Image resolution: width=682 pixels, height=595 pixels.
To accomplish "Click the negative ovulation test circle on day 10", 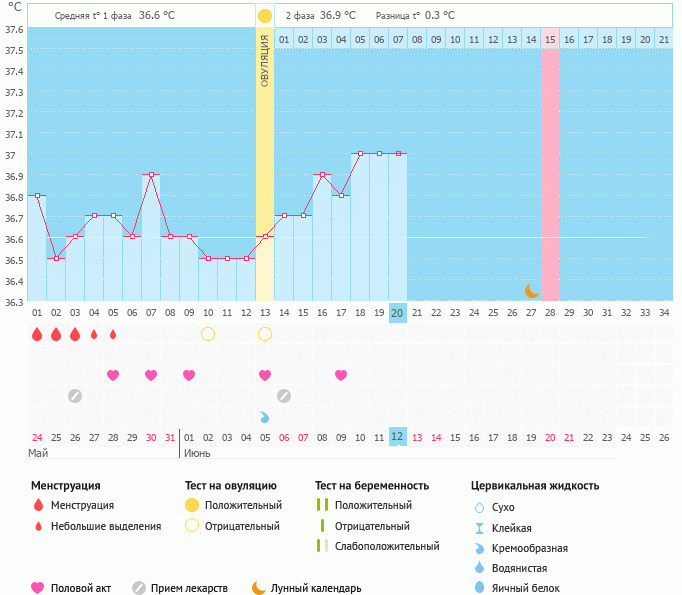I will click(208, 334).
